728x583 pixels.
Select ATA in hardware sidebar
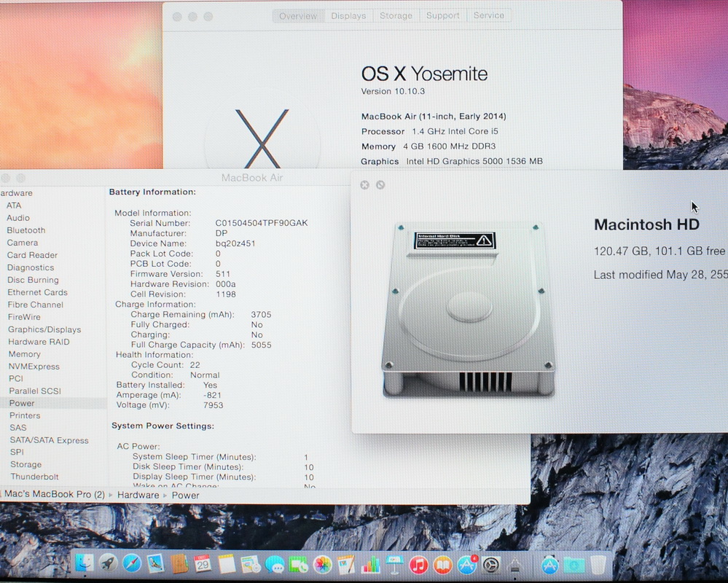14,206
